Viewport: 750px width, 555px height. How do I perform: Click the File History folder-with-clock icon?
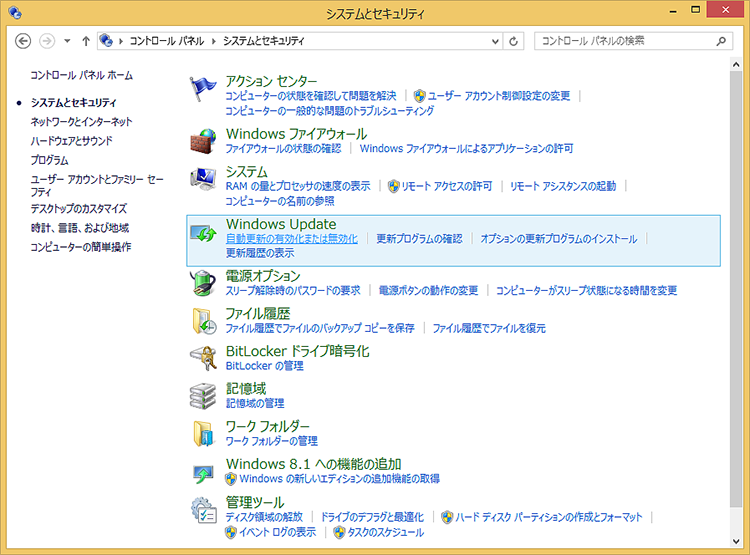(204, 321)
